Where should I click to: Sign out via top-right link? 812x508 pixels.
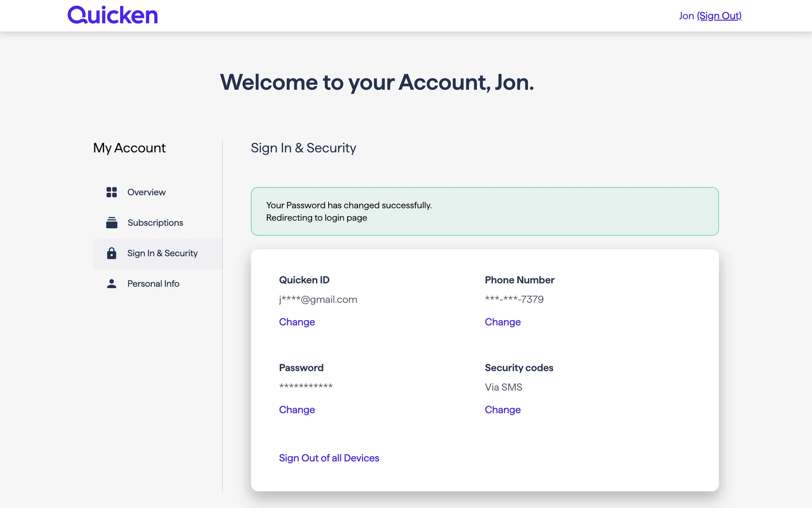pos(719,16)
